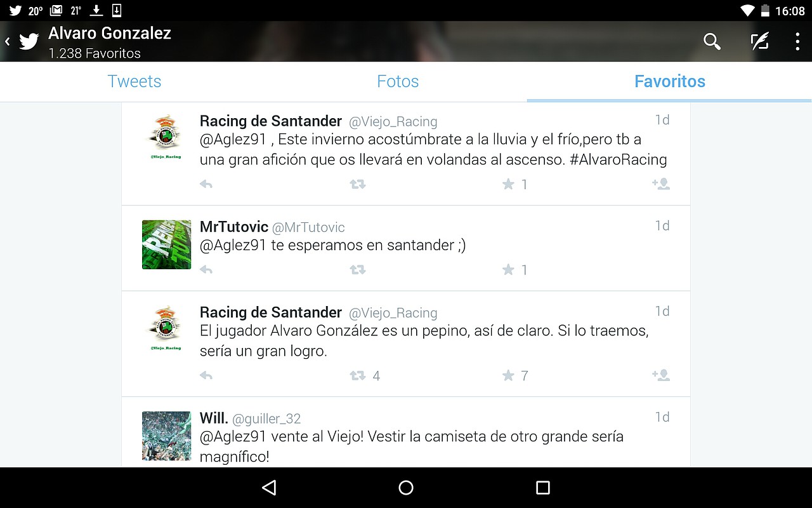812x508 pixels.
Task: Open the #AlvaroRacing hashtag link
Action: point(619,159)
